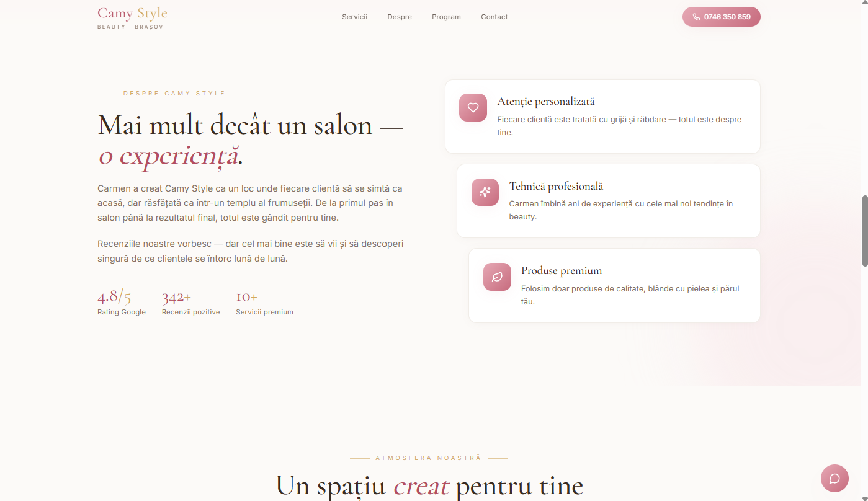The image size is (868, 501).
Task: Click the 342+ reviews value
Action: [176, 297]
